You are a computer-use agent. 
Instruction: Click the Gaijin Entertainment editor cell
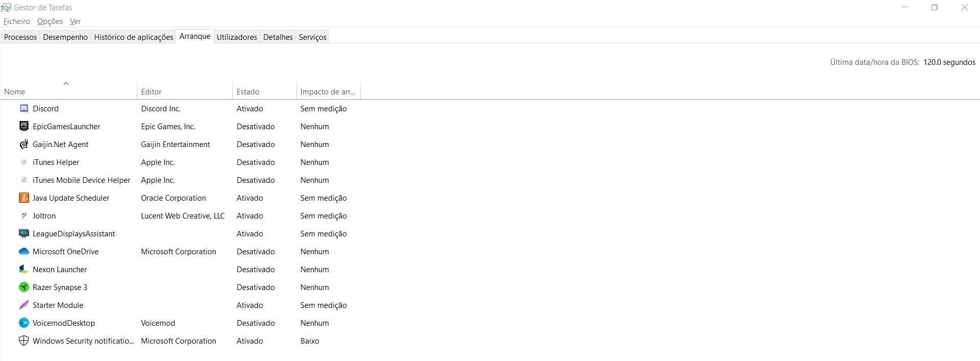175,144
